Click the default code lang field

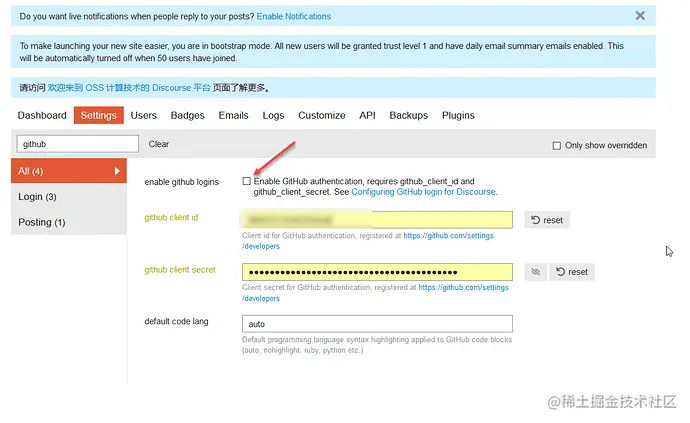tap(377, 324)
